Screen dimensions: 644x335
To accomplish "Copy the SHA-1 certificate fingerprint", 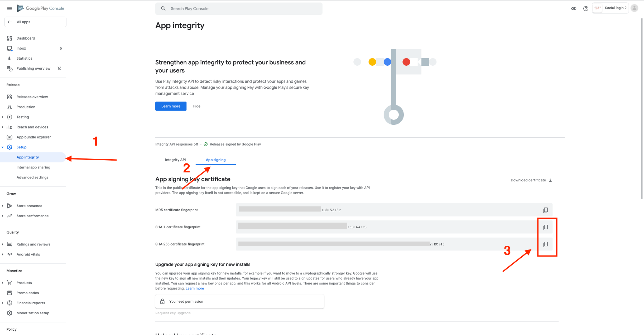I will point(545,227).
